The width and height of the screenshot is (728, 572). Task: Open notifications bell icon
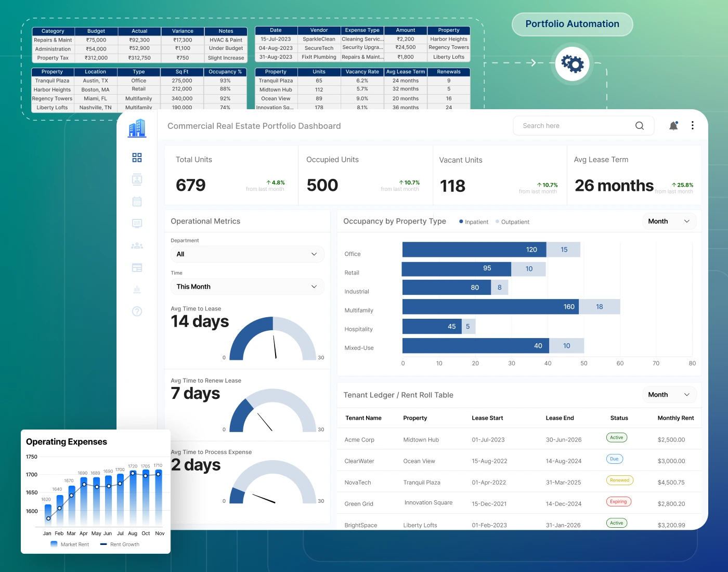tap(673, 126)
